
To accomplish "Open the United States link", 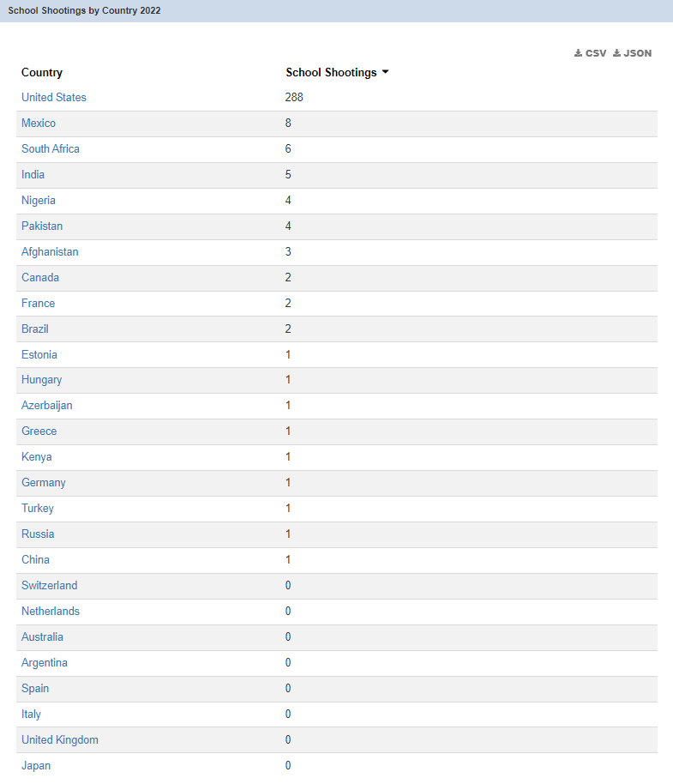I will [54, 98].
